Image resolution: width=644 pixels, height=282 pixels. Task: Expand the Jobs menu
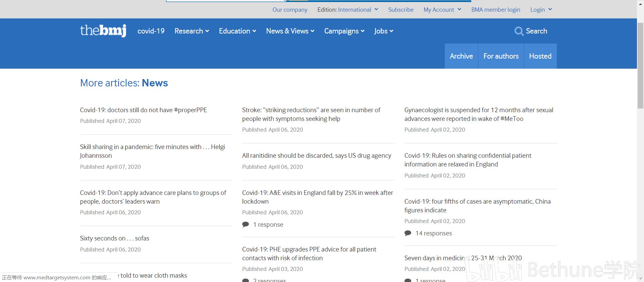click(384, 31)
